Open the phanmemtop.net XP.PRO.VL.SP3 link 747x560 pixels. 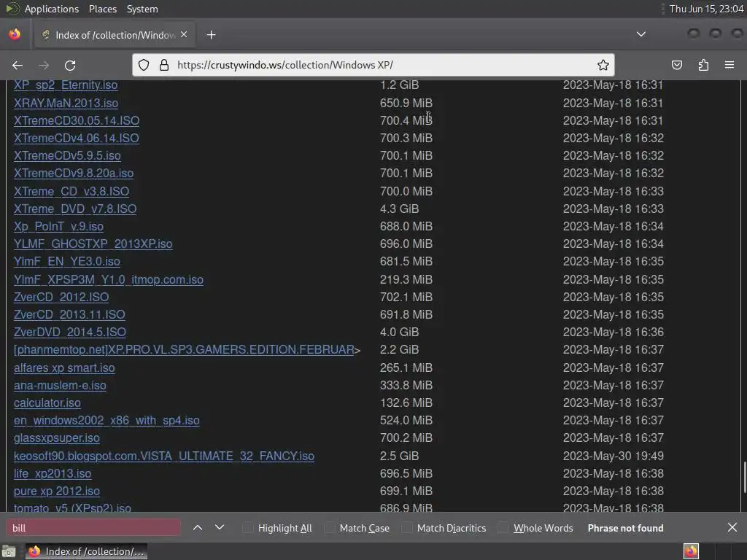(184, 349)
